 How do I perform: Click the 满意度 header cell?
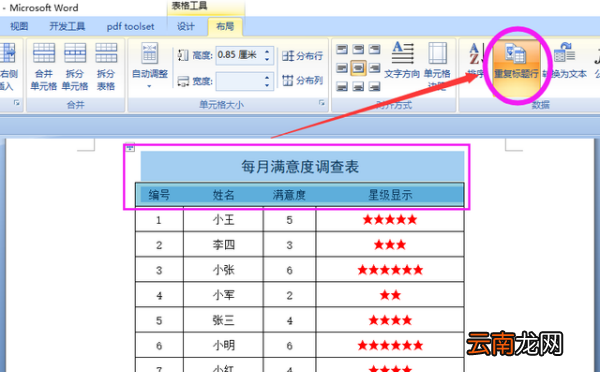tap(289, 195)
